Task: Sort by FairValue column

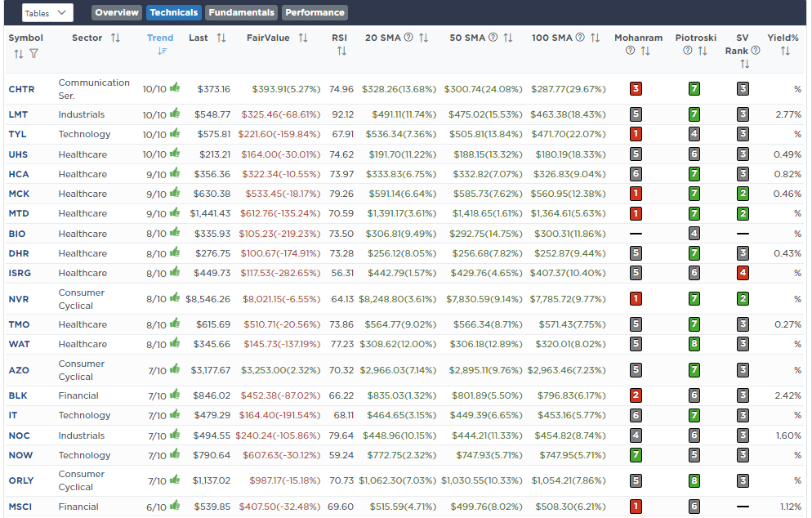Action: [303, 38]
